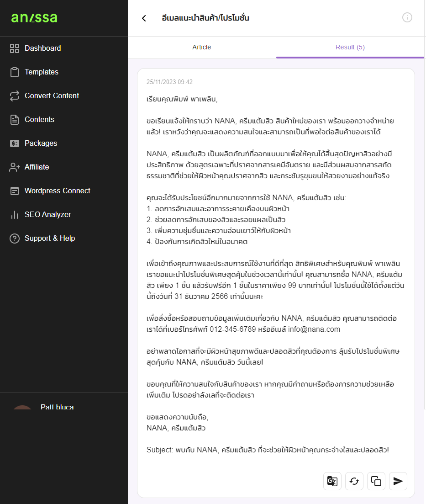Click the Anissa logo
Screen dimensions: 426x504
coord(34,18)
